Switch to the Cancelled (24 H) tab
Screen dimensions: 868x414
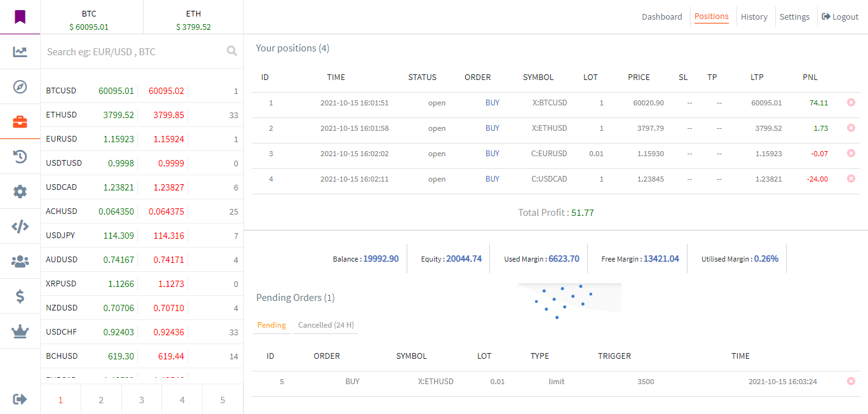[325, 325]
